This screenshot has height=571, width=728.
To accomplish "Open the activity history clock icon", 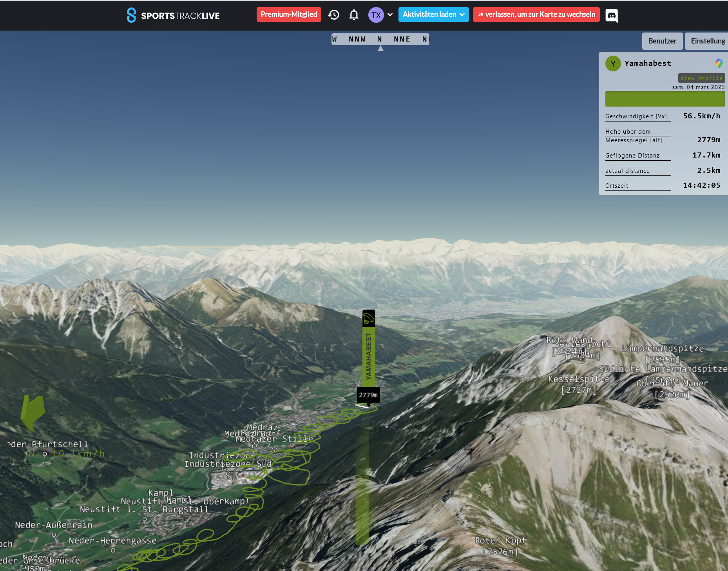I will point(333,15).
